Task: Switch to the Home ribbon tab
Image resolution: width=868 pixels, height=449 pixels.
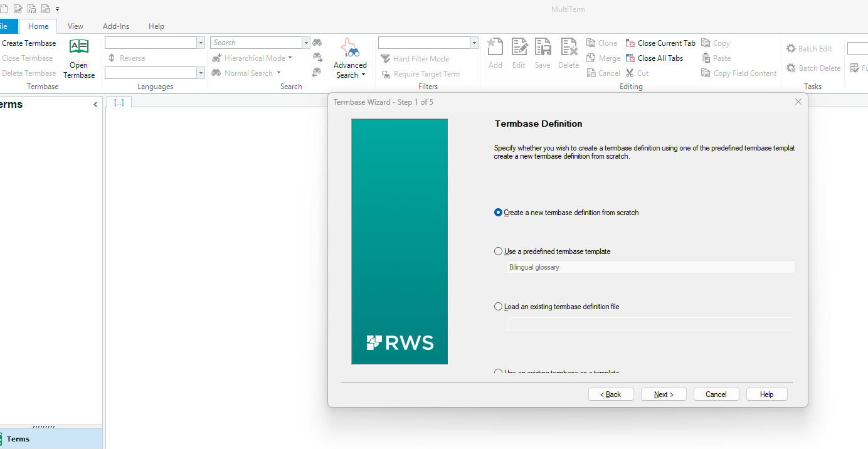Action: point(38,26)
